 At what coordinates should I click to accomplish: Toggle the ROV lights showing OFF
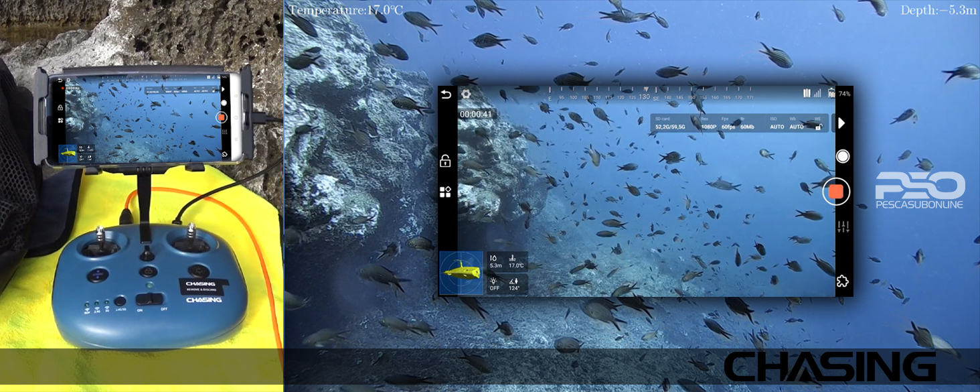495,284
